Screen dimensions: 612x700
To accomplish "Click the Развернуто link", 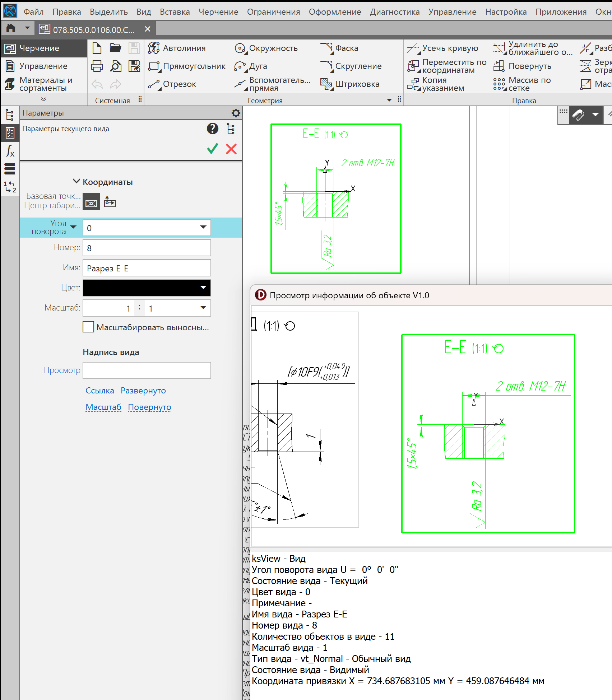I will tap(143, 391).
